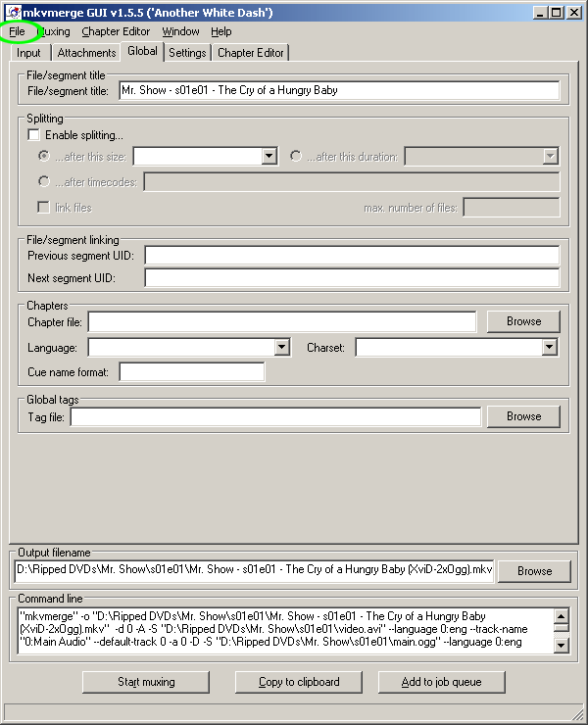Click the max number of files field
588x725 pixels.
click(x=512, y=207)
